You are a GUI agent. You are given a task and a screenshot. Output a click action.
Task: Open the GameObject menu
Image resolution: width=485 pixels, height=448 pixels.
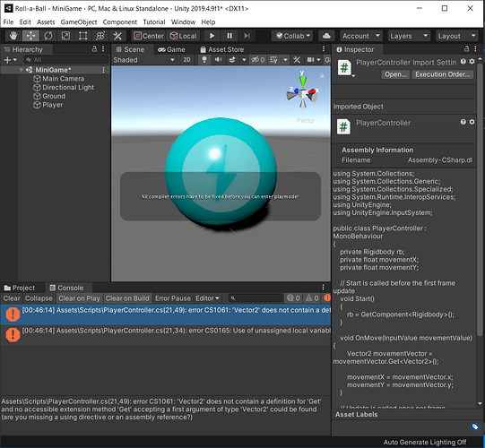click(x=79, y=22)
